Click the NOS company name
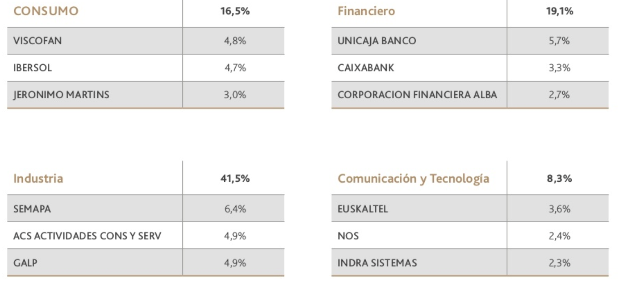 348,236
